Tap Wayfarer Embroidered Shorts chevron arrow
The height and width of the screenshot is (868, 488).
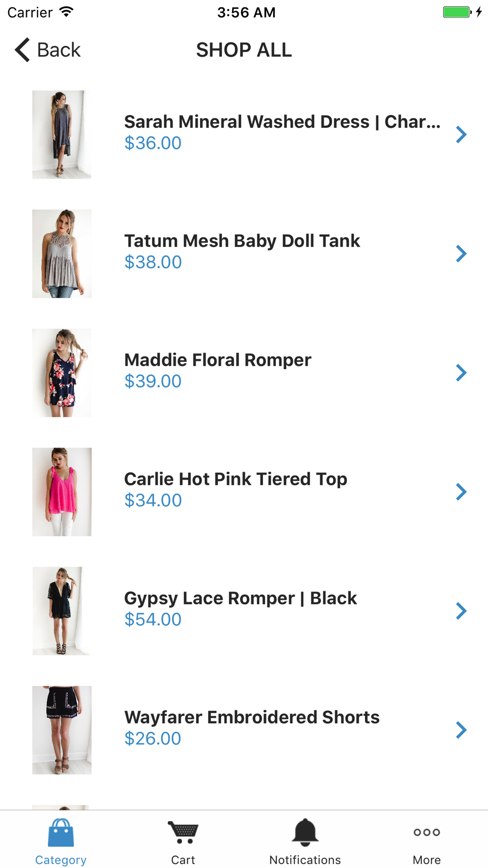pos(461,730)
